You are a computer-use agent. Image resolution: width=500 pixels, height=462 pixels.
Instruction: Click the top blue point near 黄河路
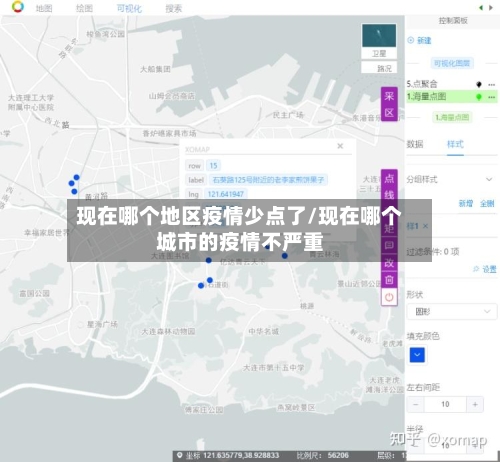(77, 177)
